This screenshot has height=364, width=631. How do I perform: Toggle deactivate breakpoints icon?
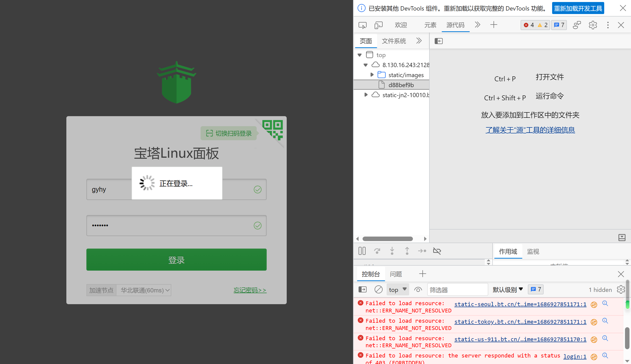click(x=437, y=251)
